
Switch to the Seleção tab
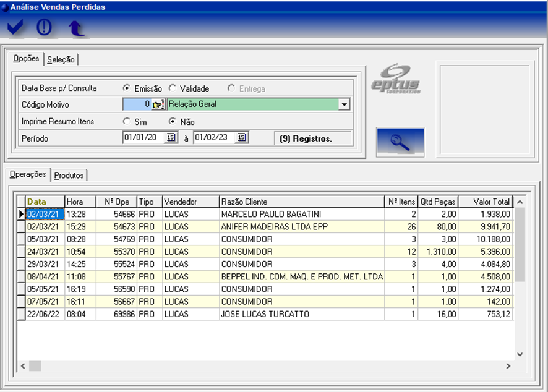61,60
